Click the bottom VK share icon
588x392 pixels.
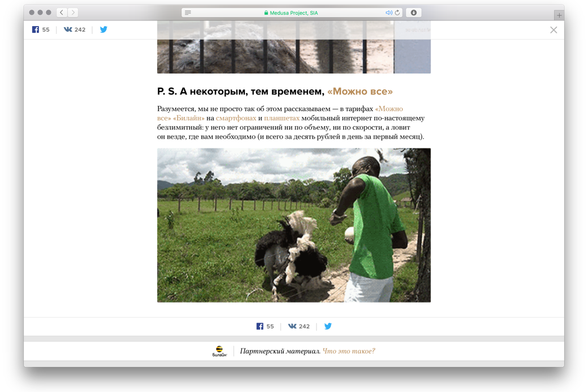coord(292,326)
